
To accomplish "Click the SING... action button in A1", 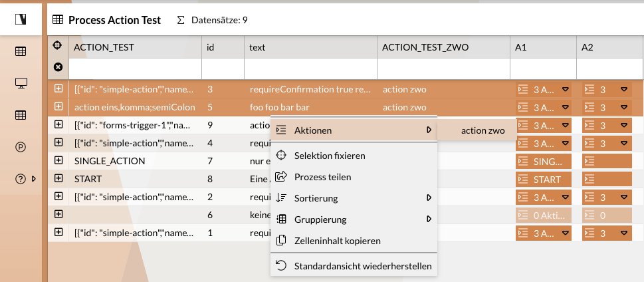I will pyautogui.click(x=543, y=161).
